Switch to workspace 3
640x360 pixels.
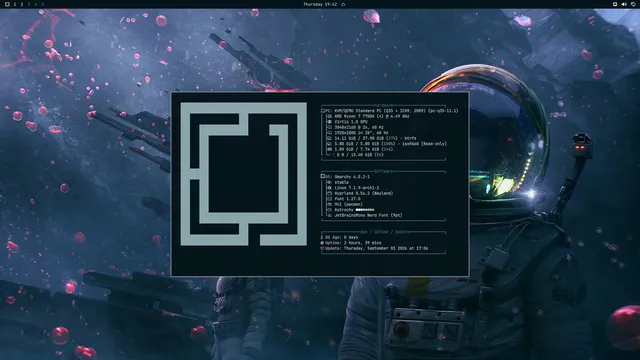pyautogui.click(x=29, y=4)
